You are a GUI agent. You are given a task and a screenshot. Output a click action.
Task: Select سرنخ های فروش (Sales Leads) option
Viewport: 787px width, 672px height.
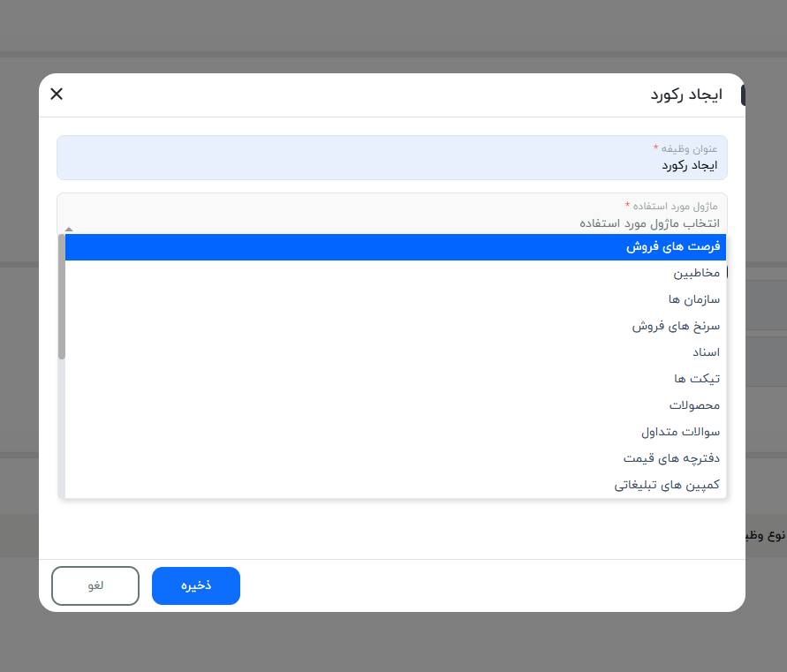tap(393, 325)
